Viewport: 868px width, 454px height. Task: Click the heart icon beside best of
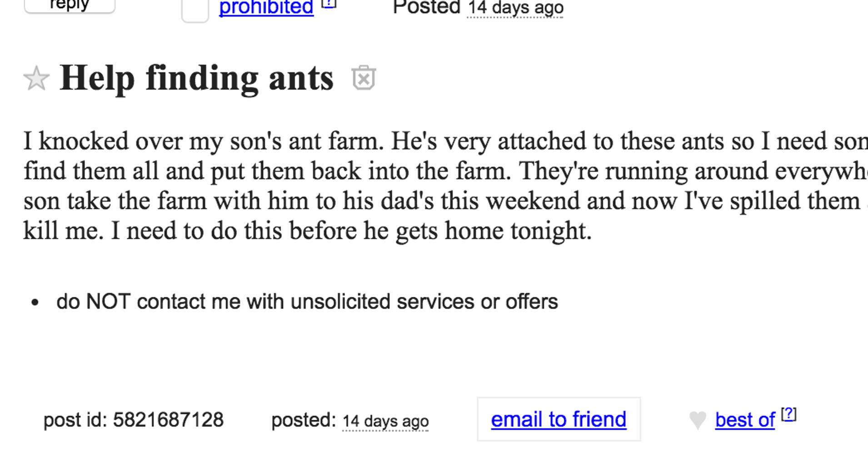click(x=698, y=420)
